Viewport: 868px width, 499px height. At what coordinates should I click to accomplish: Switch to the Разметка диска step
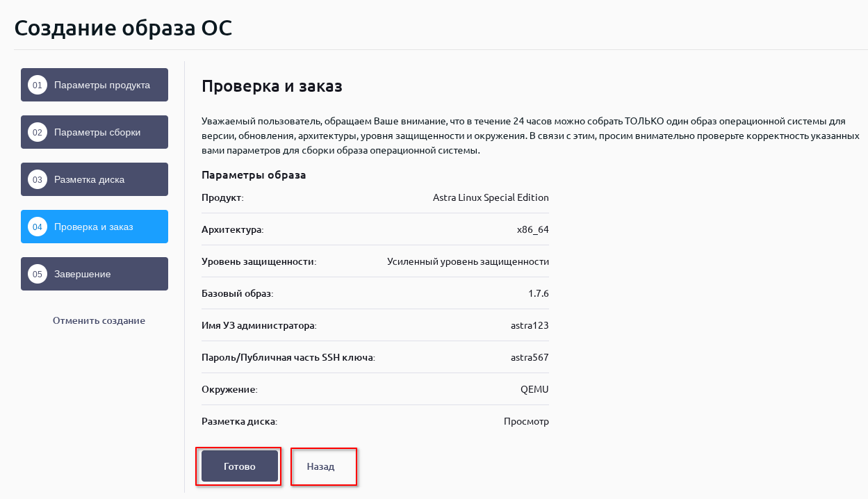[x=90, y=180]
